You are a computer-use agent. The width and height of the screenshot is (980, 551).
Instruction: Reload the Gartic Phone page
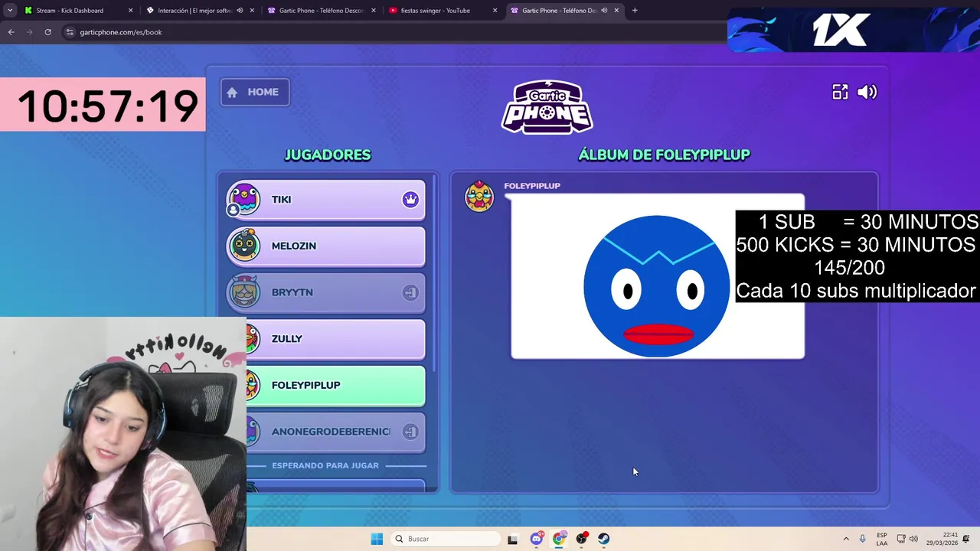click(x=47, y=32)
